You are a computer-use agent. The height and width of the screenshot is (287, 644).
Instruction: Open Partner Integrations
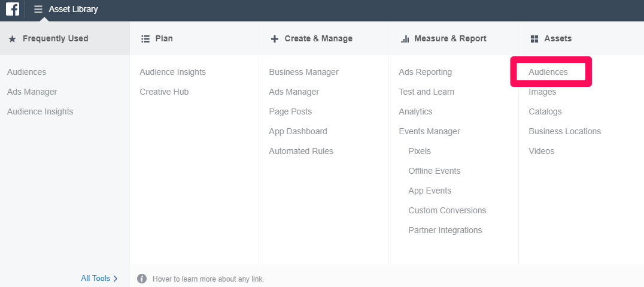tap(445, 230)
